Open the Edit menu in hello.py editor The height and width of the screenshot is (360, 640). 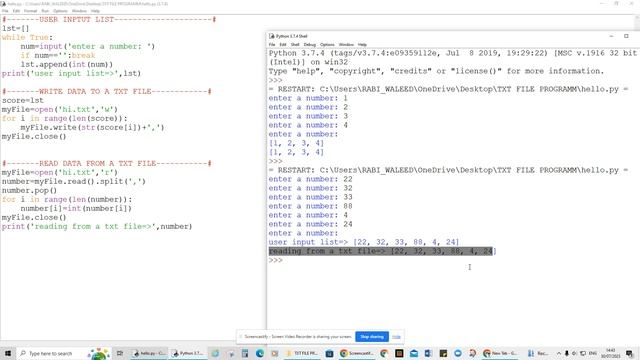[16, 11]
